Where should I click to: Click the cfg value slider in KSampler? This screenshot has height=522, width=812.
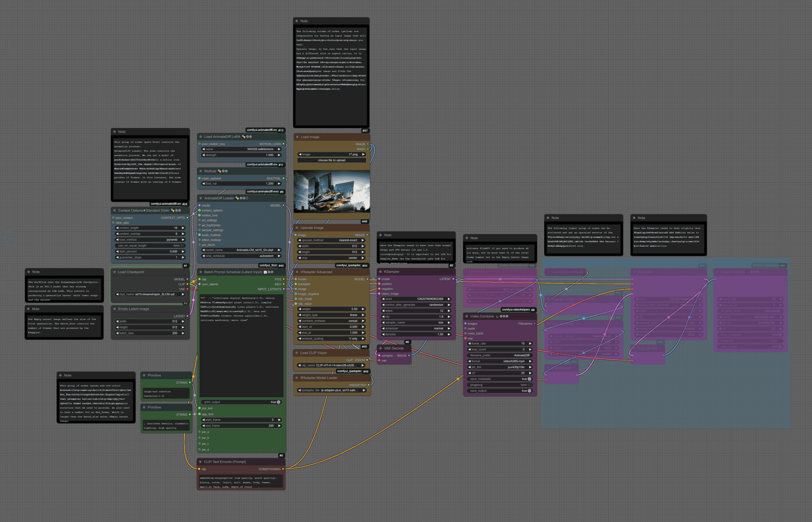tap(416, 317)
